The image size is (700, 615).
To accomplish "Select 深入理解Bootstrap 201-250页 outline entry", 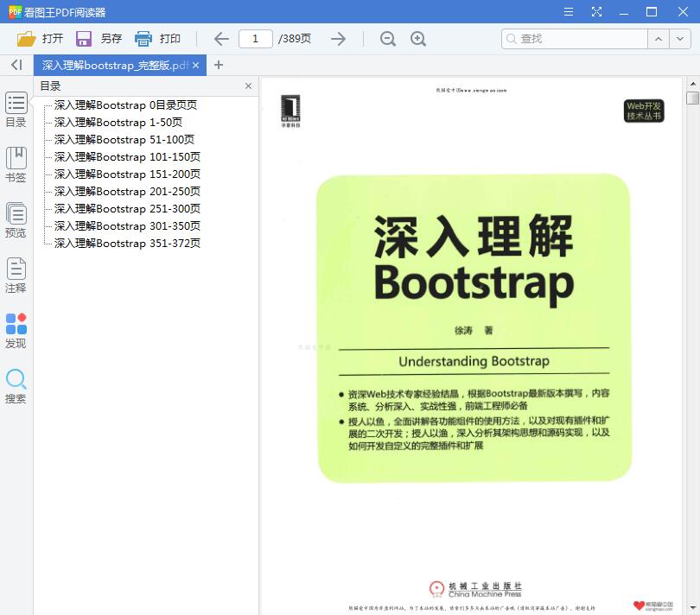I will (x=127, y=192).
